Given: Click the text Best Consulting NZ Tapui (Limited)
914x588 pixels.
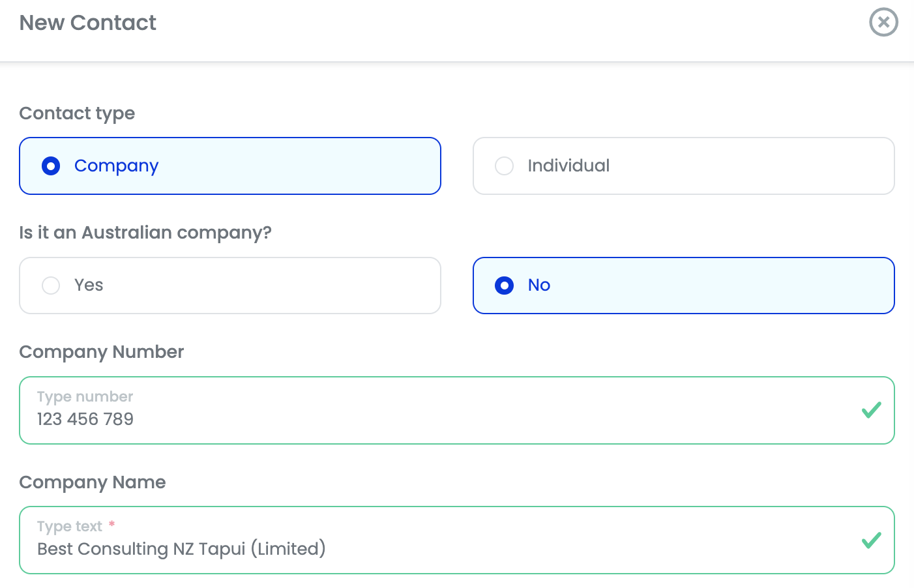Looking at the screenshot, I should pyautogui.click(x=181, y=549).
